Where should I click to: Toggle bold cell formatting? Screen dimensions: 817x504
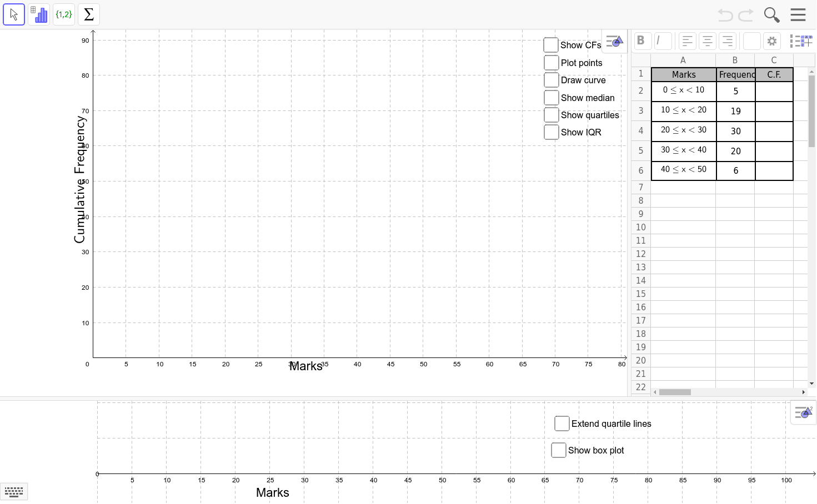[643, 41]
